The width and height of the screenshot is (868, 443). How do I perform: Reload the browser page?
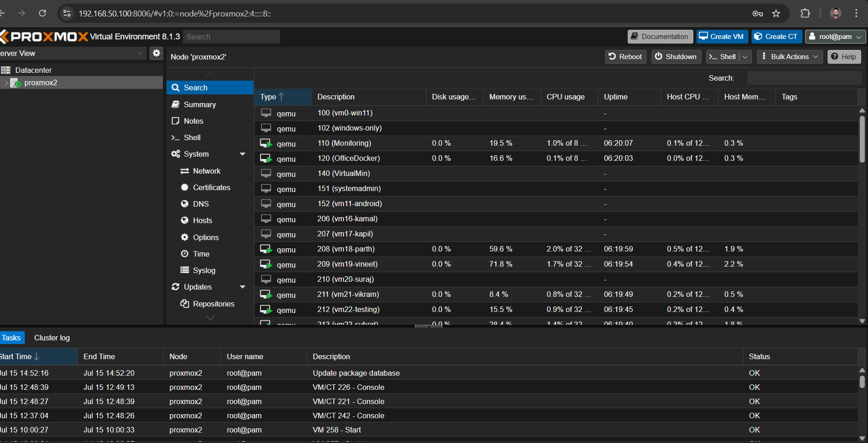click(42, 13)
